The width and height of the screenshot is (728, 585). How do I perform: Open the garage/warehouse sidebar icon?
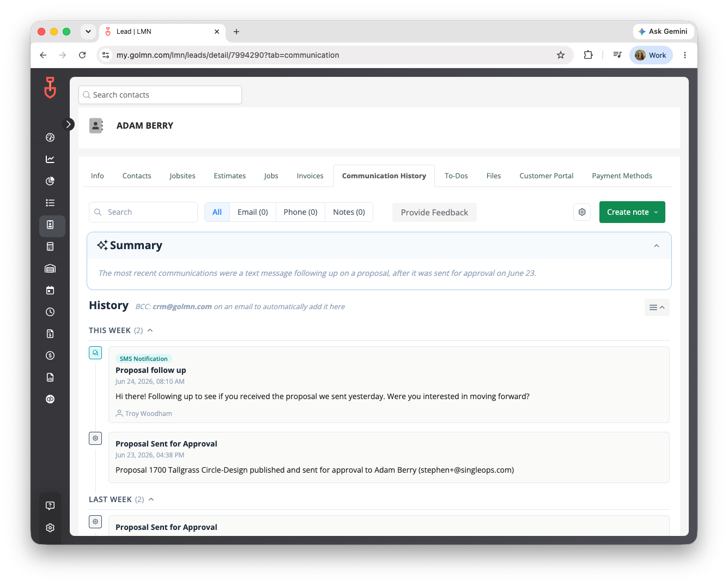pyautogui.click(x=50, y=268)
